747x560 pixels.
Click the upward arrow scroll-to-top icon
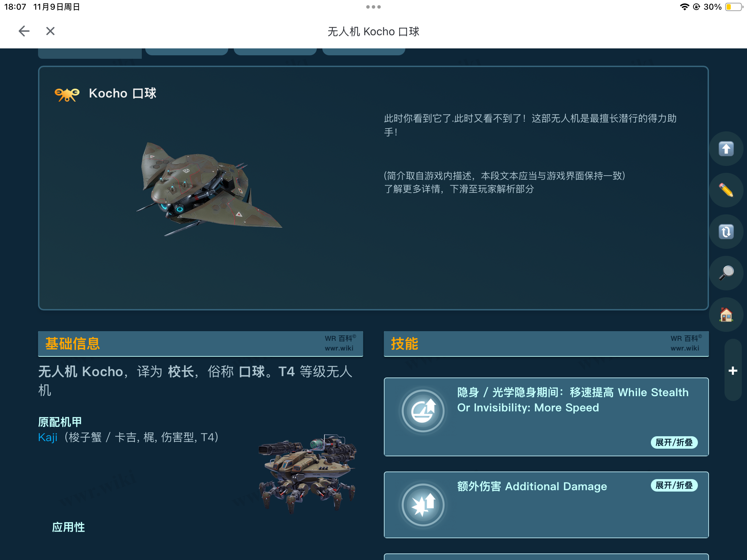click(726, 149)
